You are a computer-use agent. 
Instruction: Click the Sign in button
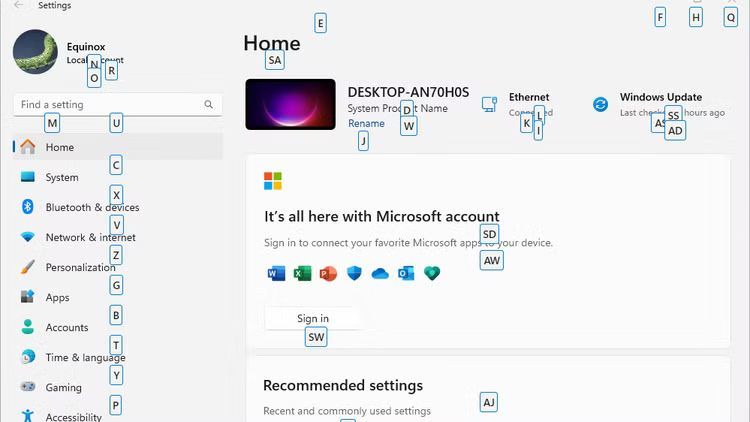coord(313,318)
